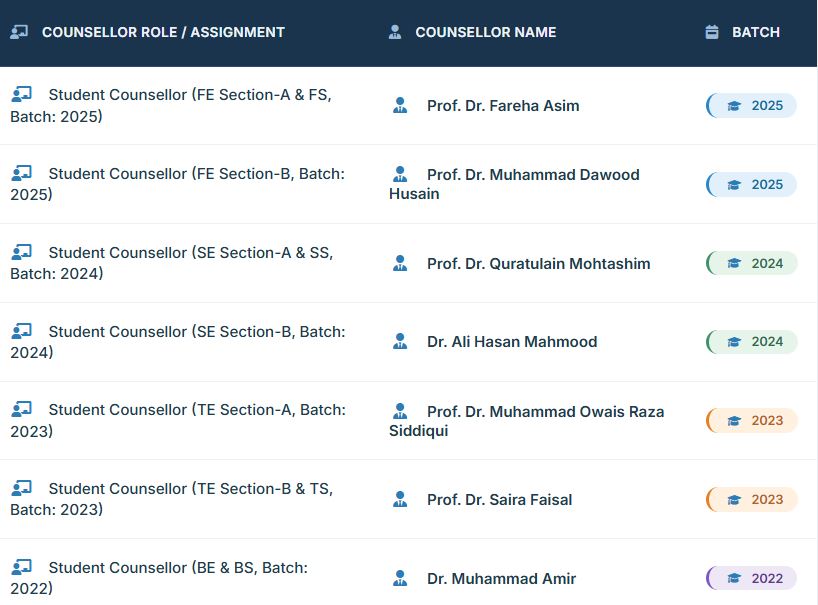This screenshot has width=818, height=605.
Task: Click role icon for FE Section-B counsellor
Action: 21,173
